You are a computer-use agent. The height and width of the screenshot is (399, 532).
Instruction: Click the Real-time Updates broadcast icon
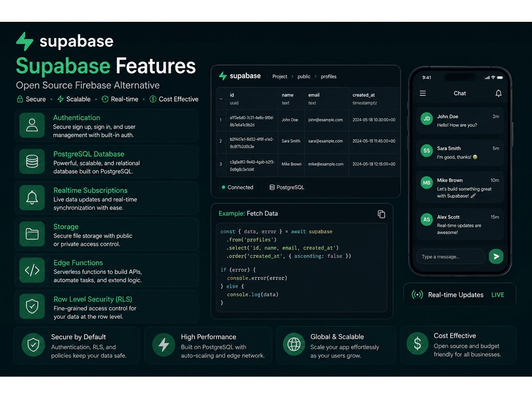coord(417,295)
